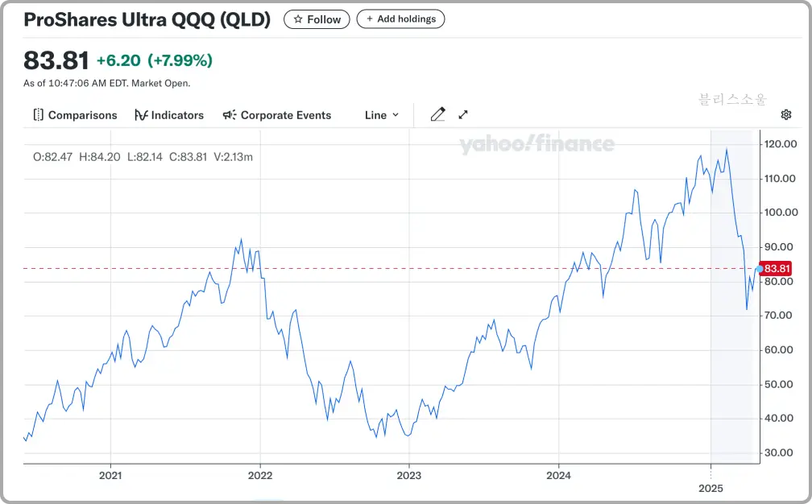The height and width of the screenshot is (504, 812).
Task: Open the Indicators menu
Action: [169, 115]
